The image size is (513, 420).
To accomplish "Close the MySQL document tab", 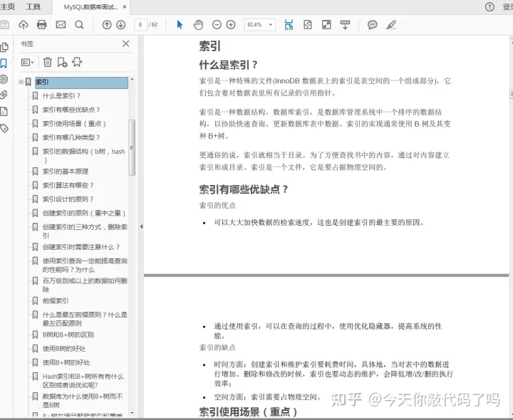I will point(125,7).
